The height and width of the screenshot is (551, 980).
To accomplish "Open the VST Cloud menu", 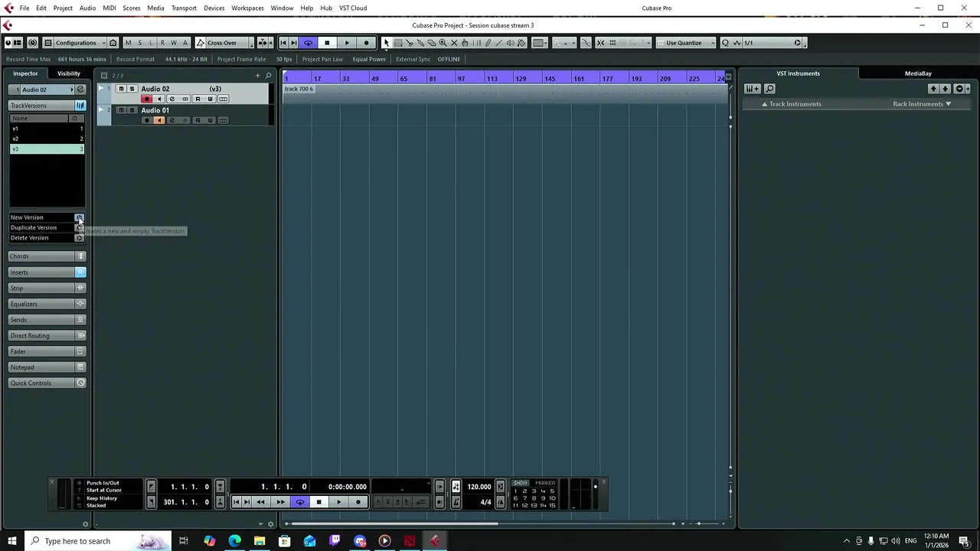I will (353, 8).
